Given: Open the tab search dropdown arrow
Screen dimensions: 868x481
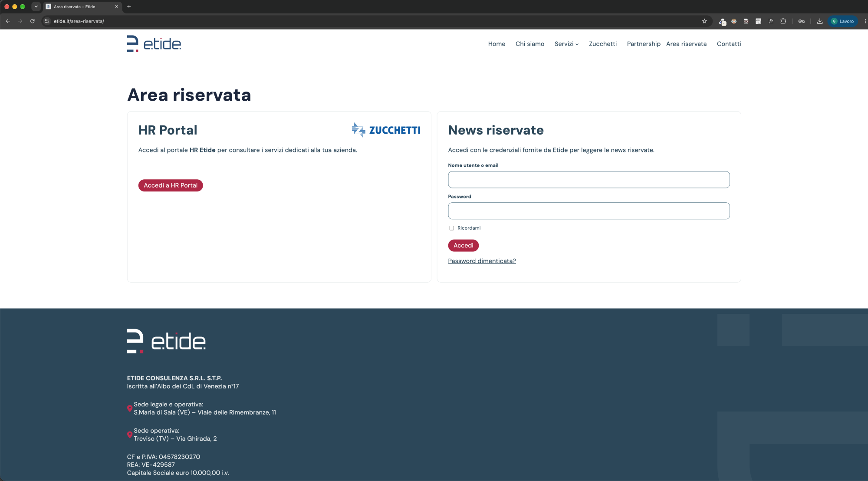Looking at the screenshot, I should tap(36, 7).
